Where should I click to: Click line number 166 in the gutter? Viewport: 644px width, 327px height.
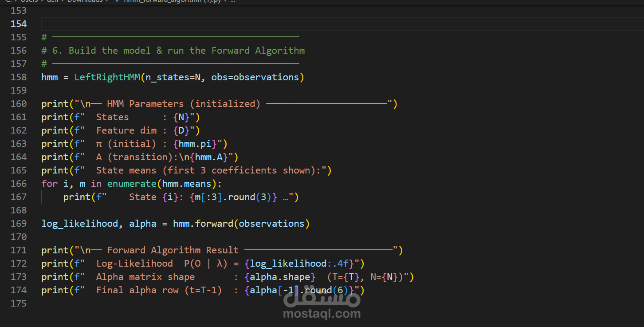point(19,184)
